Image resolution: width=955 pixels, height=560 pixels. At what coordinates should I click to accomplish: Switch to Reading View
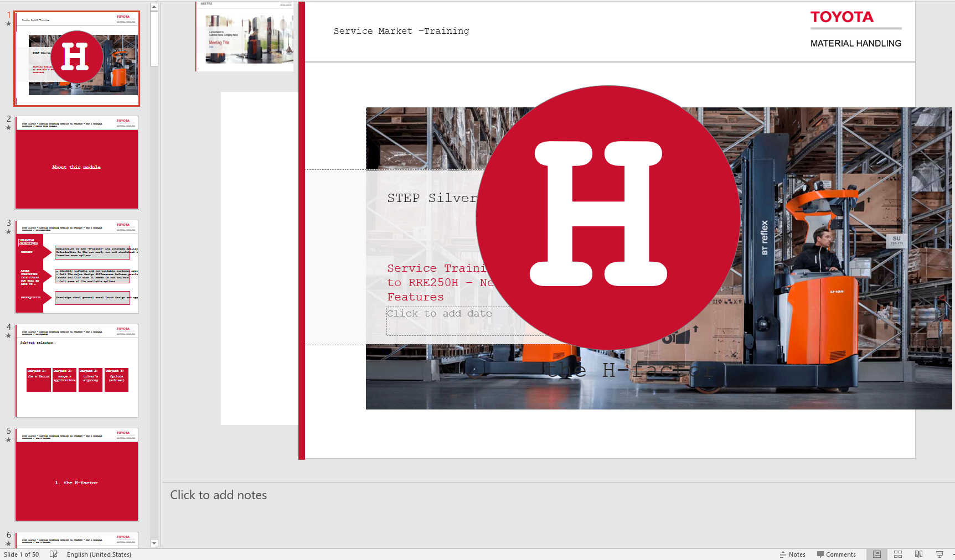[918, 554]
